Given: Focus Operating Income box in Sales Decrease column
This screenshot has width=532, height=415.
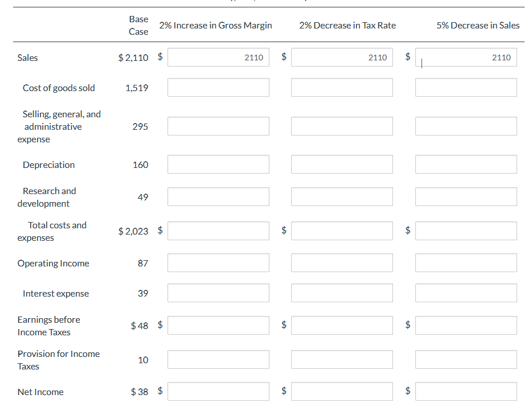Looking at the screenshot, I should [x=466, y=263].
